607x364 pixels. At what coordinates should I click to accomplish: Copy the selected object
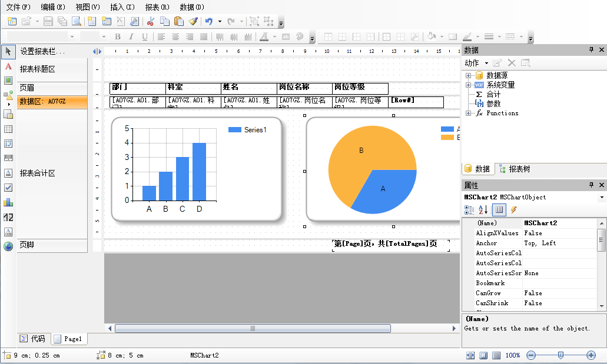pos(165,21)
